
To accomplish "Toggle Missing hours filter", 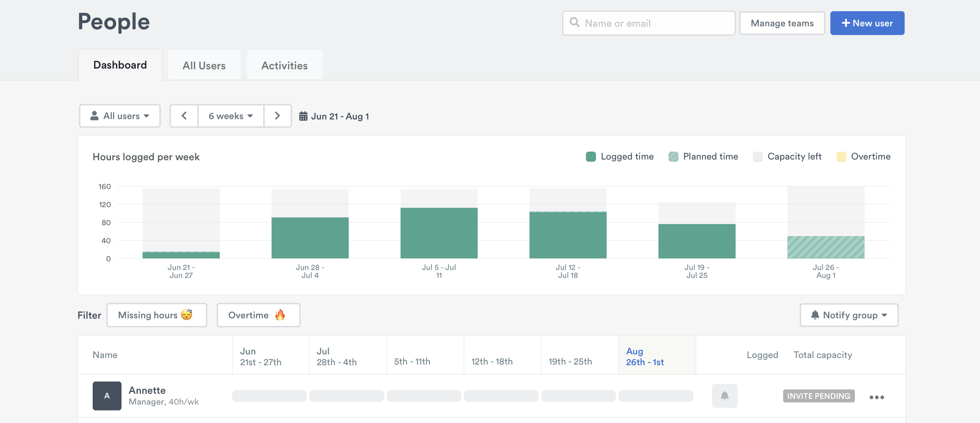I will click(156, 315).
